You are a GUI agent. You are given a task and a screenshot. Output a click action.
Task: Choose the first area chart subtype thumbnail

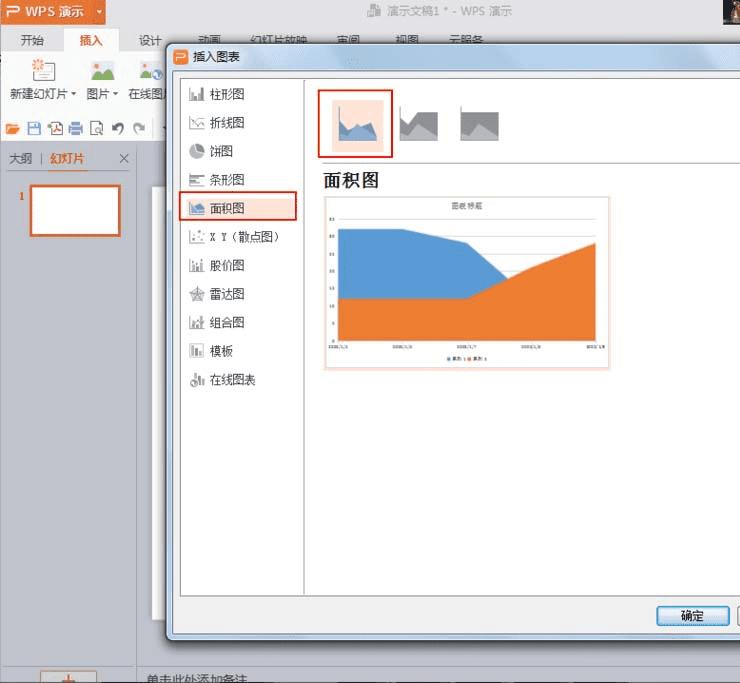[x=357, y=125]
